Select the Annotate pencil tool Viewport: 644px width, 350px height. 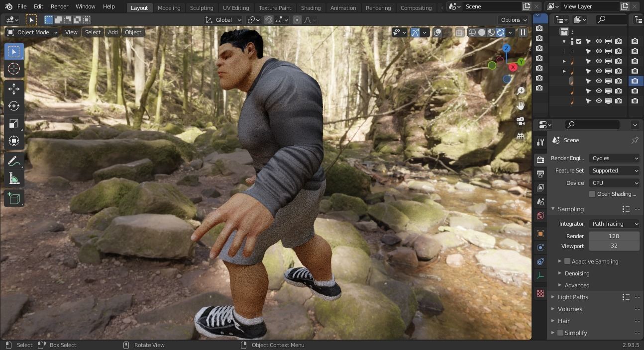pyautogui.click(x=14, y=161)
